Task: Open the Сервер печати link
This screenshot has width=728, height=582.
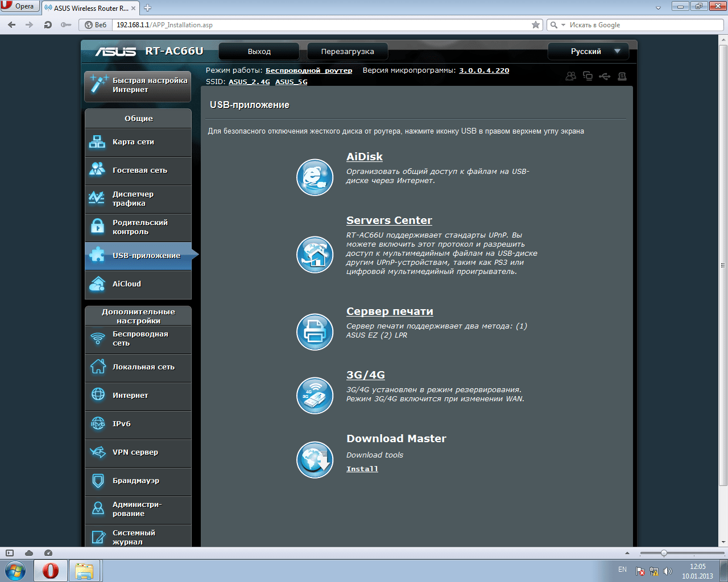Action: tap(390, 311)
